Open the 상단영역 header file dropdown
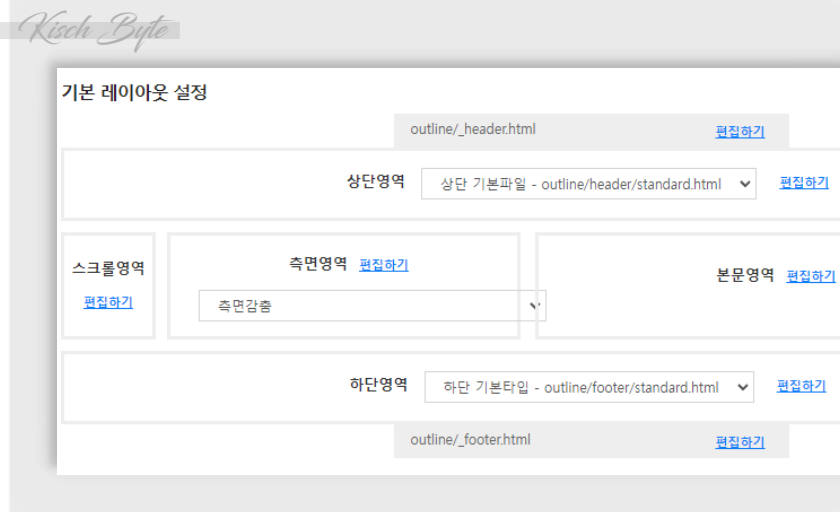 589,184
